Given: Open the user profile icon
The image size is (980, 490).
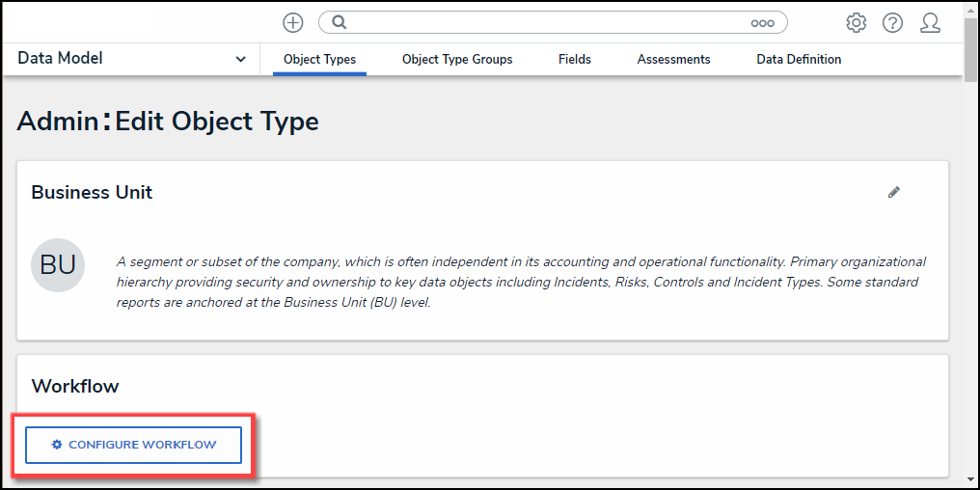Looking at the screenshot, I should [930, 22].
